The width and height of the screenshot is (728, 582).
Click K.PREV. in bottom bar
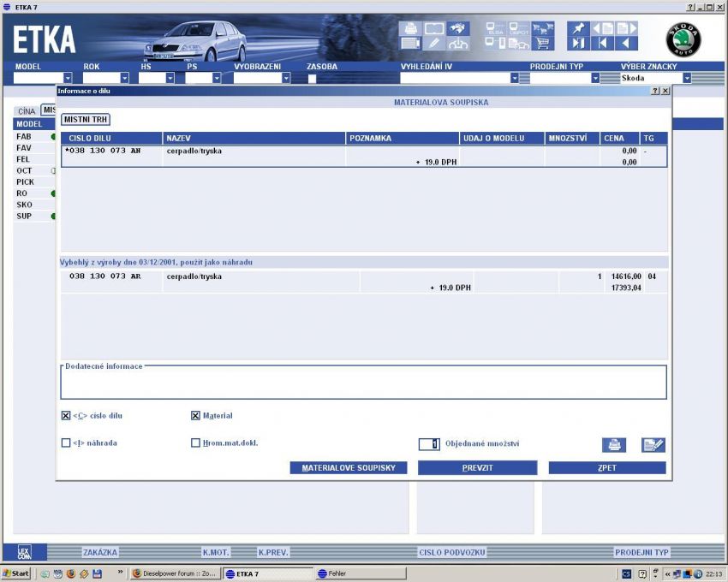[x=273, y=552]
